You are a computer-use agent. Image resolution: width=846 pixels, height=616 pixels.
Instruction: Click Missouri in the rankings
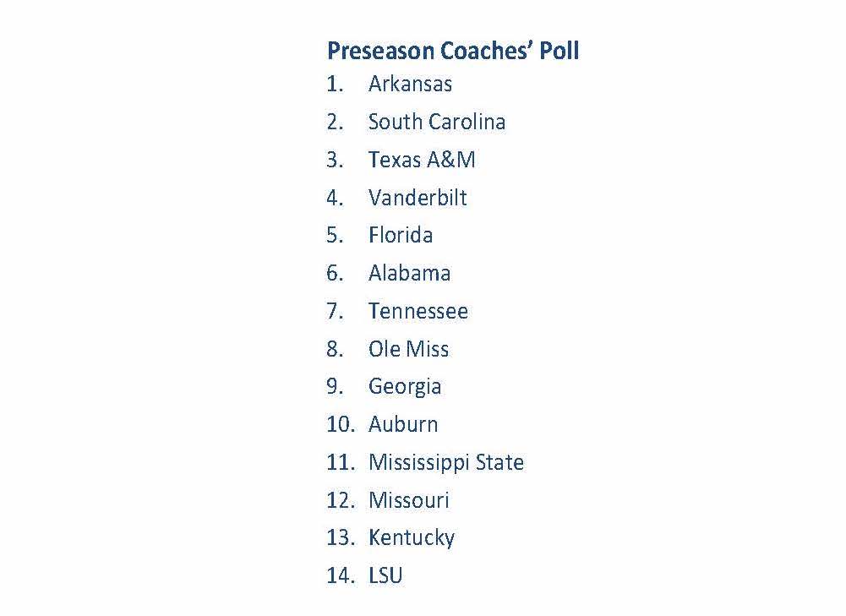point(409,500)
